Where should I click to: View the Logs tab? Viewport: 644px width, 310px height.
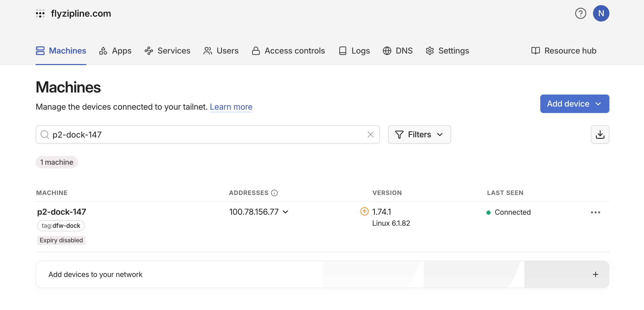click(354, 51)
